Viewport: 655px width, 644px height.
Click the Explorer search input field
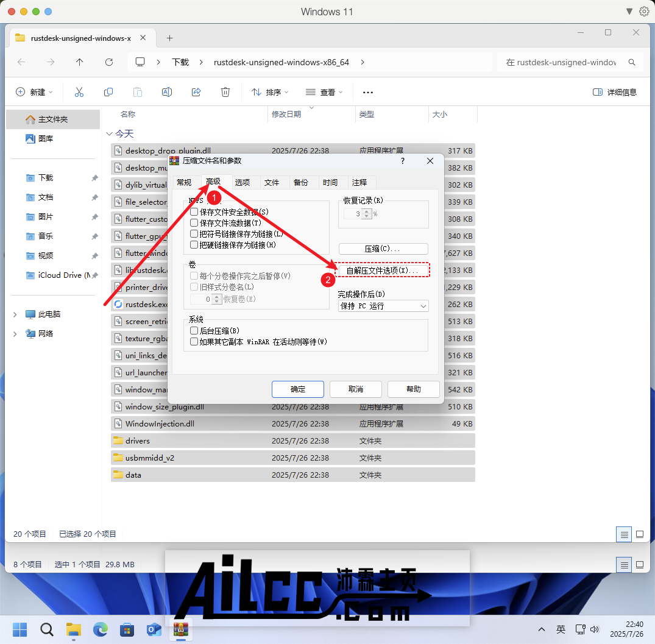[561, 62]
